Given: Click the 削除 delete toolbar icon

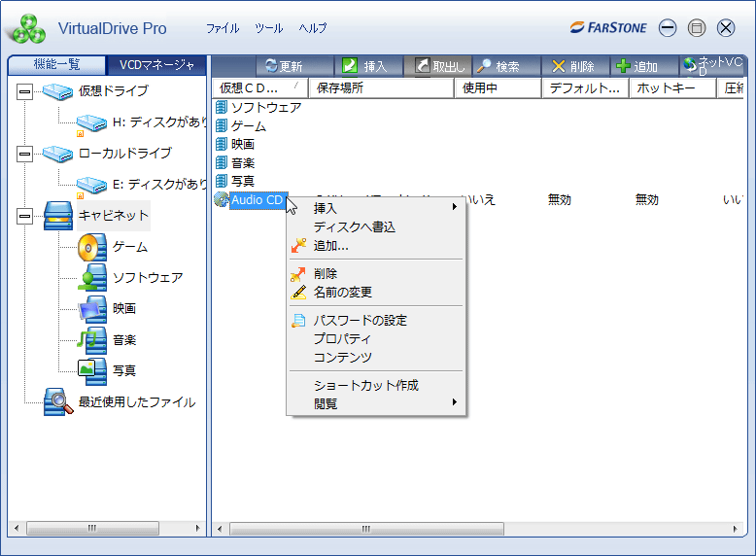Looking at the screenshot, I should pyautogui.click(x=559, y=66).
